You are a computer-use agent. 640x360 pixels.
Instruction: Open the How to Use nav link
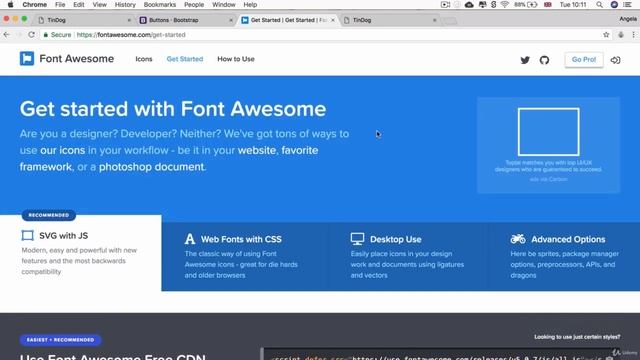pyautogui.click(x=236, y=59)
